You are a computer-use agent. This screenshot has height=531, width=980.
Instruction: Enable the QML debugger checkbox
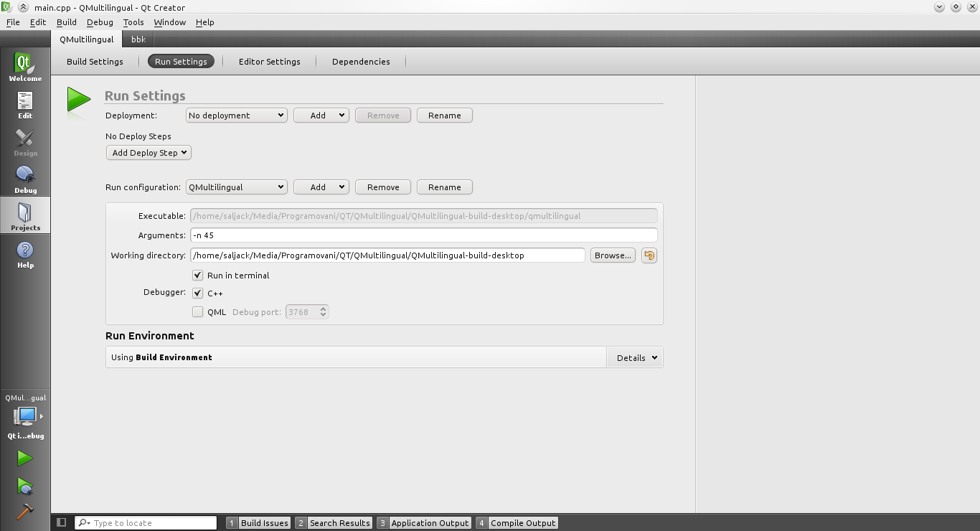(x=198, y=312)
